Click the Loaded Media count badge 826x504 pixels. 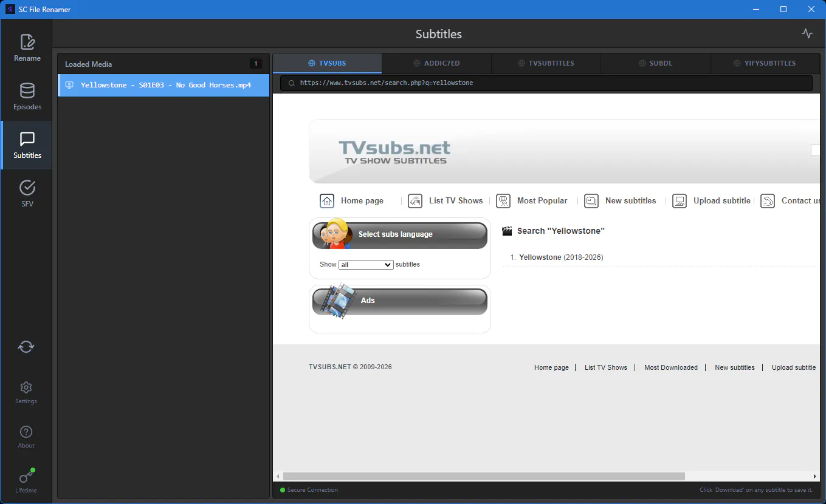click(x=256, y=64)
